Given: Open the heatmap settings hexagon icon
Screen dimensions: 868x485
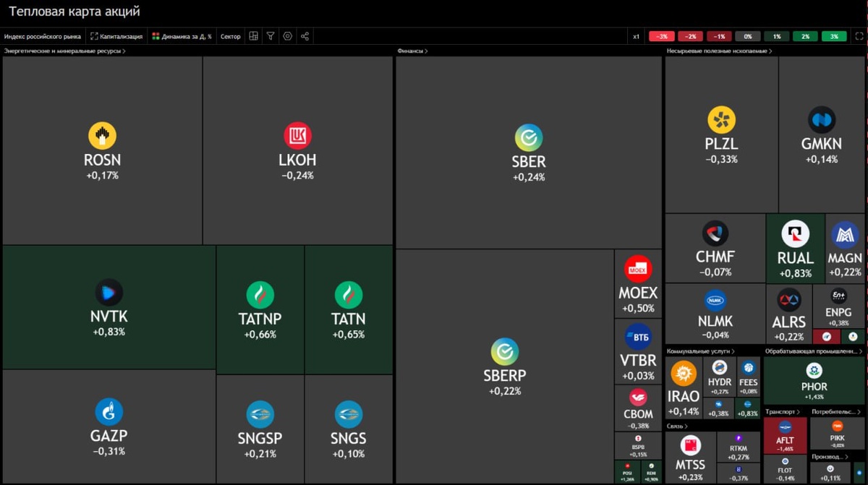Looking at the screenshot, I should tap(288, 36).
